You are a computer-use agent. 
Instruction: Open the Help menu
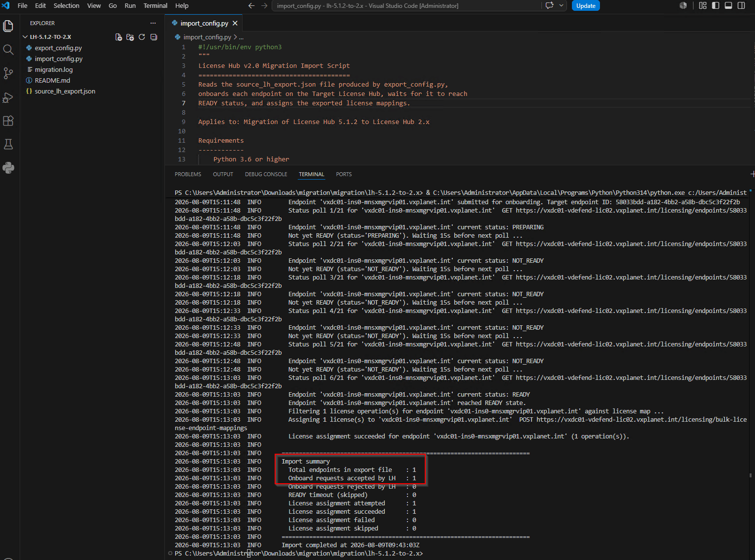click(182, 5)
